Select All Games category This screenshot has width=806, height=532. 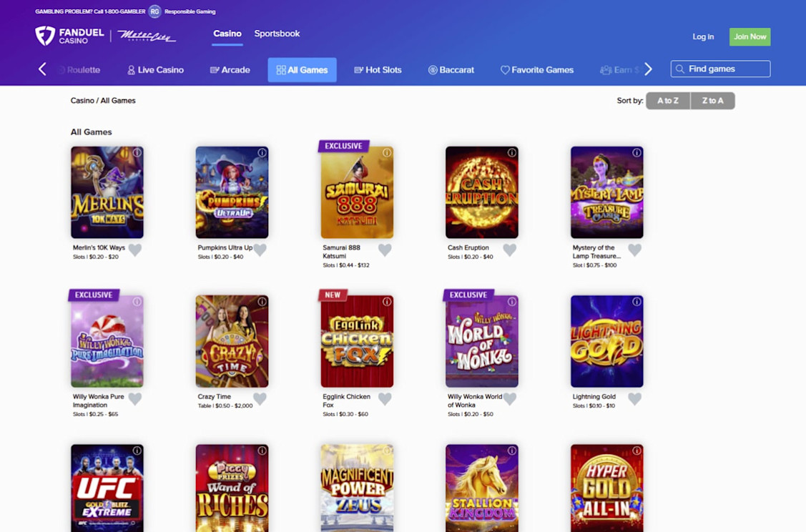click(x=303, y=70)
